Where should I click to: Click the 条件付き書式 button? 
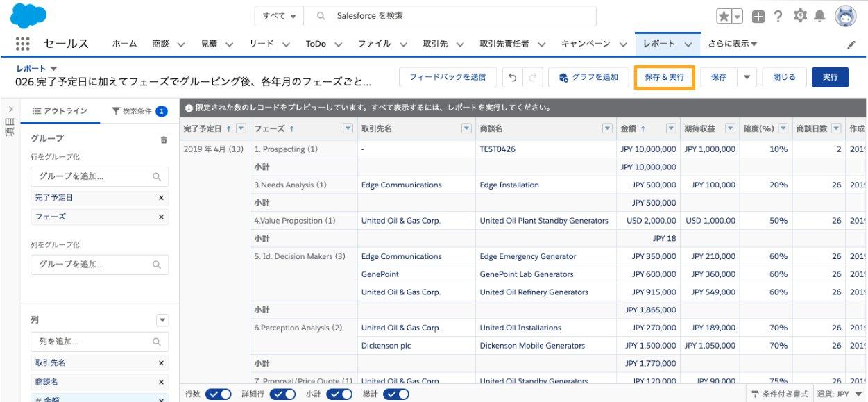pos(780,394)
